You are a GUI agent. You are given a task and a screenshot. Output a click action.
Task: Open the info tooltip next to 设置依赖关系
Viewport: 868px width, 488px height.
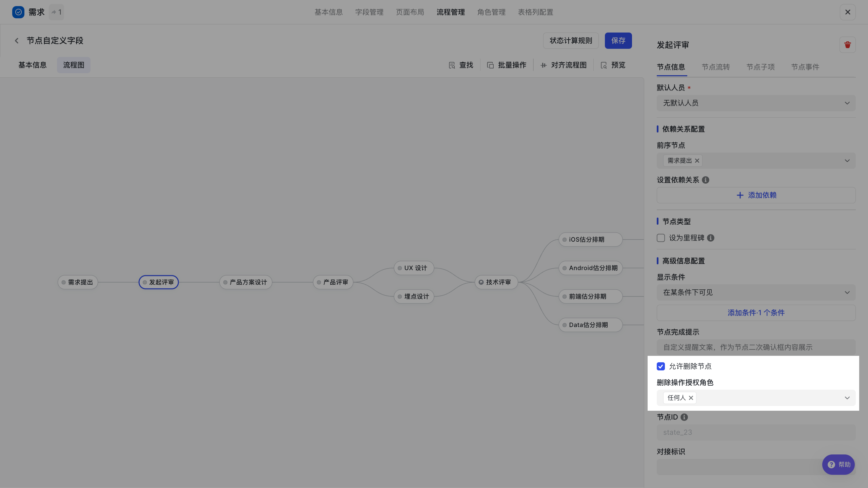click(x=706, y=180)
